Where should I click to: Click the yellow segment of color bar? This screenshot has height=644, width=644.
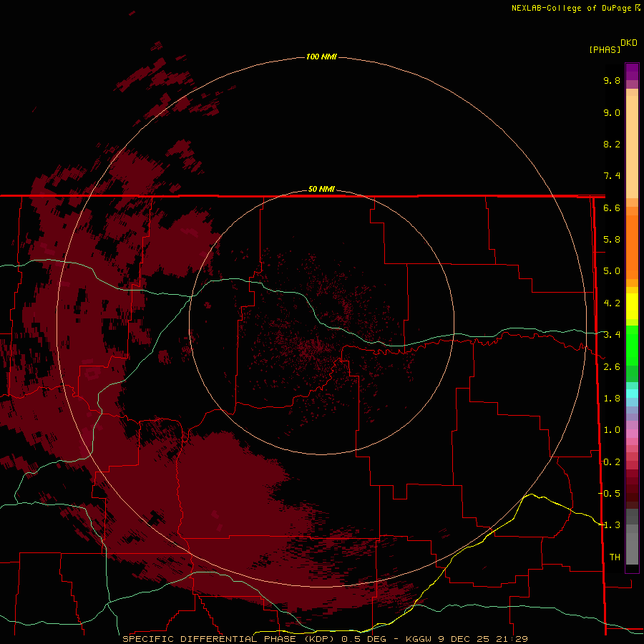click(632, 306)
